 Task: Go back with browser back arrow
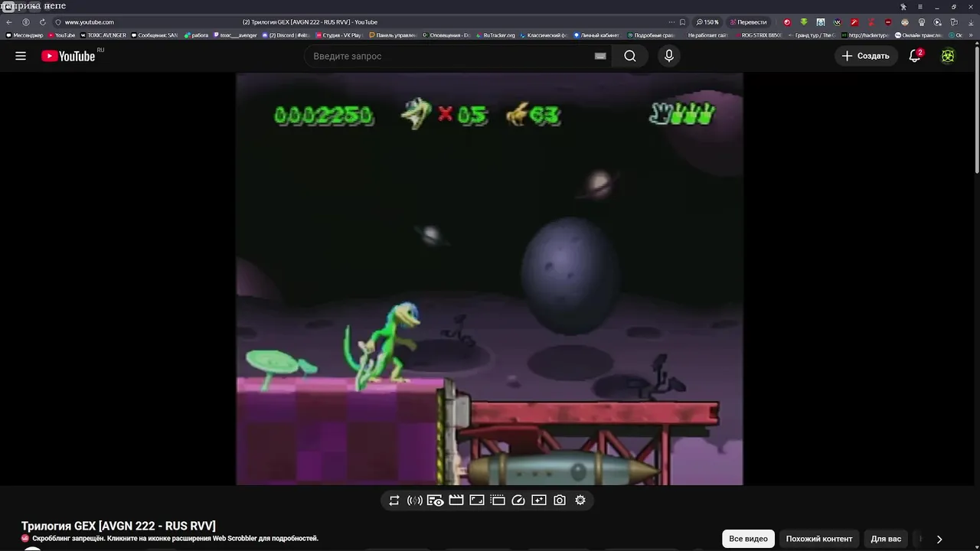point(9,22)
